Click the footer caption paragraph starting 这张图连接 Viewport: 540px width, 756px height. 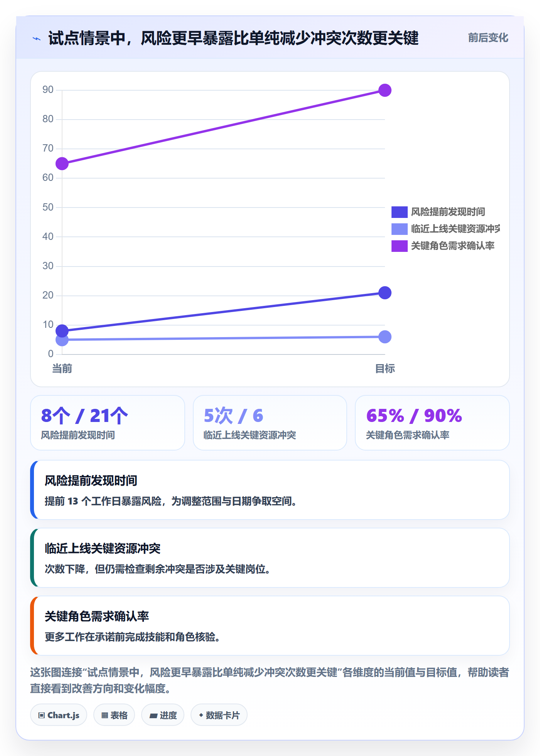(270, 680)
